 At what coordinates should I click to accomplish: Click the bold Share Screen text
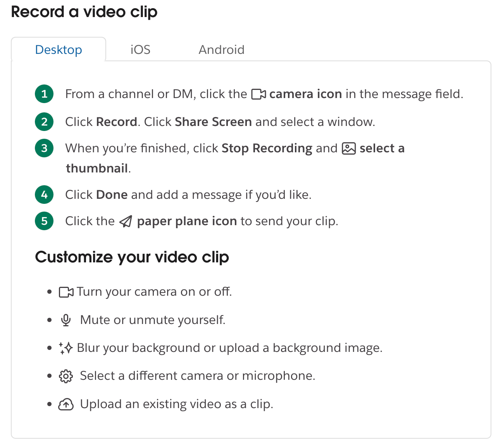click(214, 122)
